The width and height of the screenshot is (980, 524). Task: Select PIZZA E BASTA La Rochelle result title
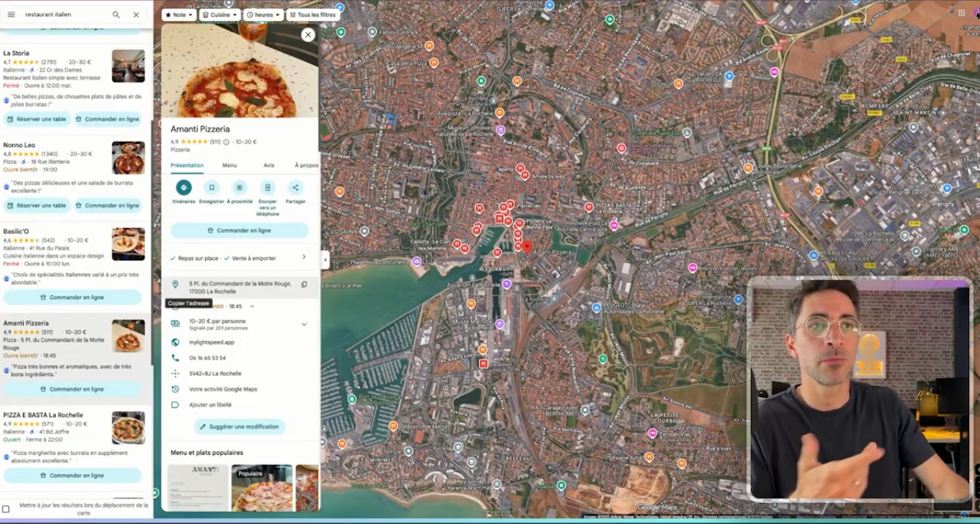pyautogui.click(x=43, y=415)
